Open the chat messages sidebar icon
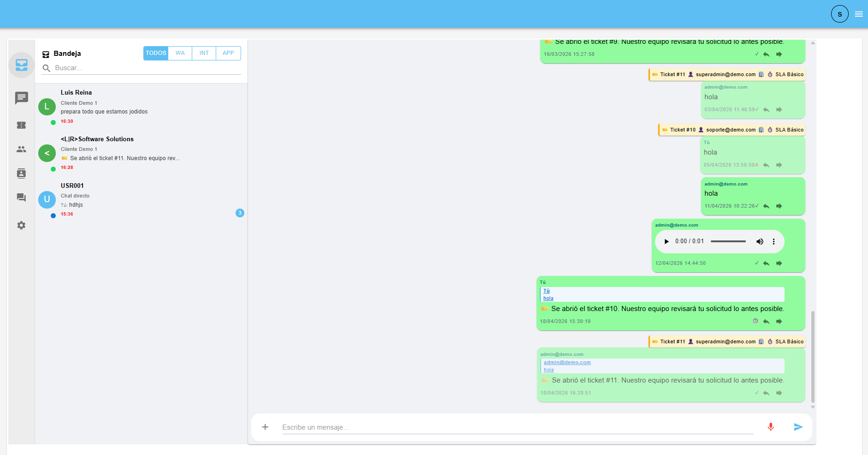The height and width of the screenshot is (455, 868). pos(22,98)
